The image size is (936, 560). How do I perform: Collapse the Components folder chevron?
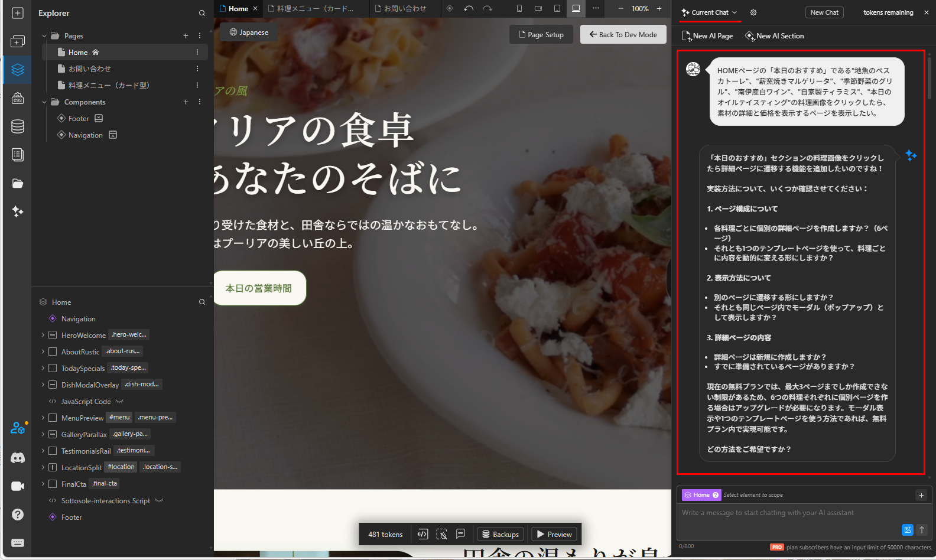(44, 102)
